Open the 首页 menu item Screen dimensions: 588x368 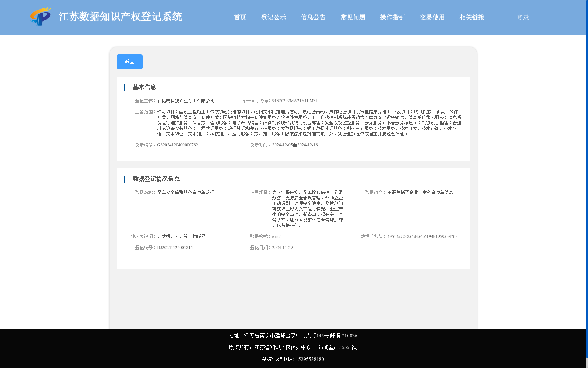[x=240, y=17]
